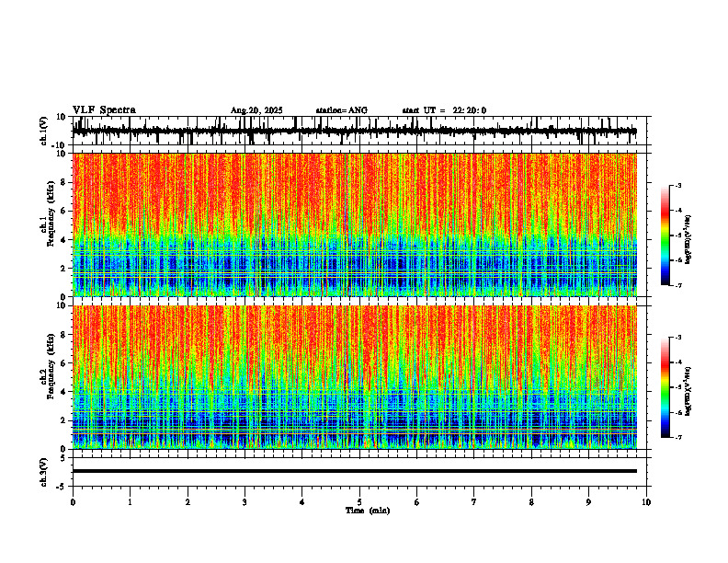Click the ch.3 flat voltage trace line
The width and height of the screenshot is (728, 563).
[x=355, y=471]
